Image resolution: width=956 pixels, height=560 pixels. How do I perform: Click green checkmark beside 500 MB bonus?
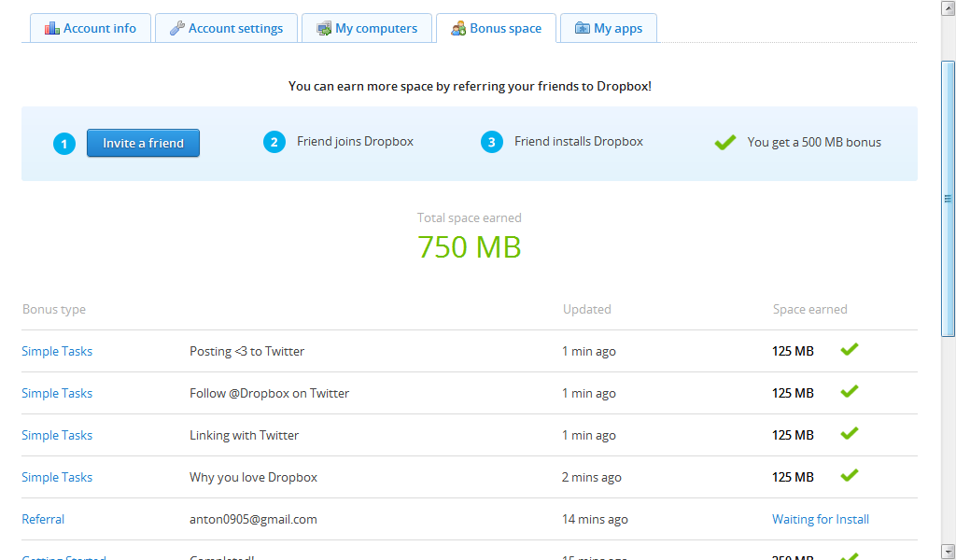click(725, 143)
